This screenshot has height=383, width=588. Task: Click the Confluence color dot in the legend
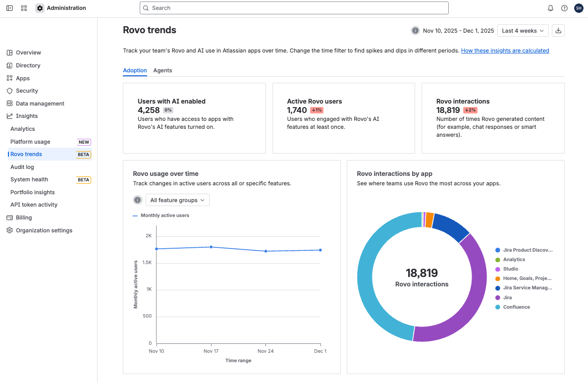click(x=498, y=307)
